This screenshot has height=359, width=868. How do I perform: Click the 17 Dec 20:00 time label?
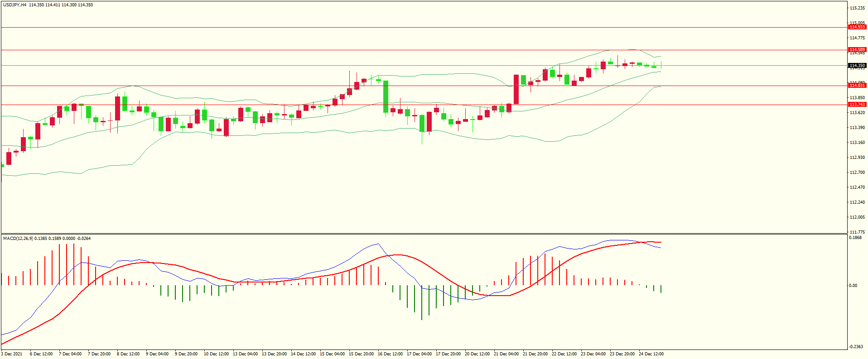point(448,354)
